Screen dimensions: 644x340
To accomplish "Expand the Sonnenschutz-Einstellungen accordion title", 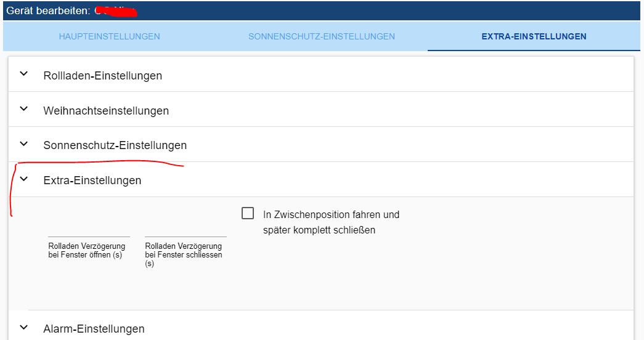I will point(115,146).
